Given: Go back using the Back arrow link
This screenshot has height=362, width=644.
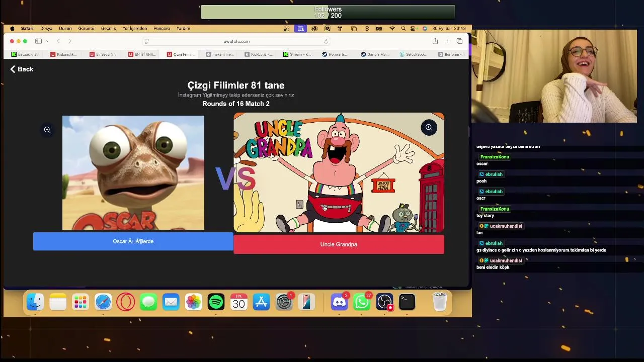Looking at the screenshot, I should tap(22, 69).
